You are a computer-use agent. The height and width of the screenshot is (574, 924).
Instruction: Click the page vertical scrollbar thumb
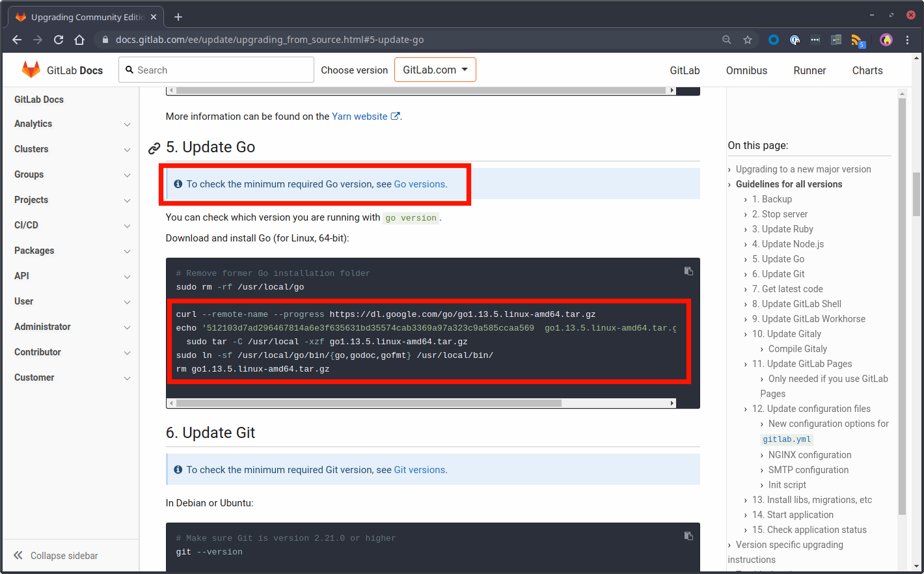pyautogui.click(x=916, y=193)
